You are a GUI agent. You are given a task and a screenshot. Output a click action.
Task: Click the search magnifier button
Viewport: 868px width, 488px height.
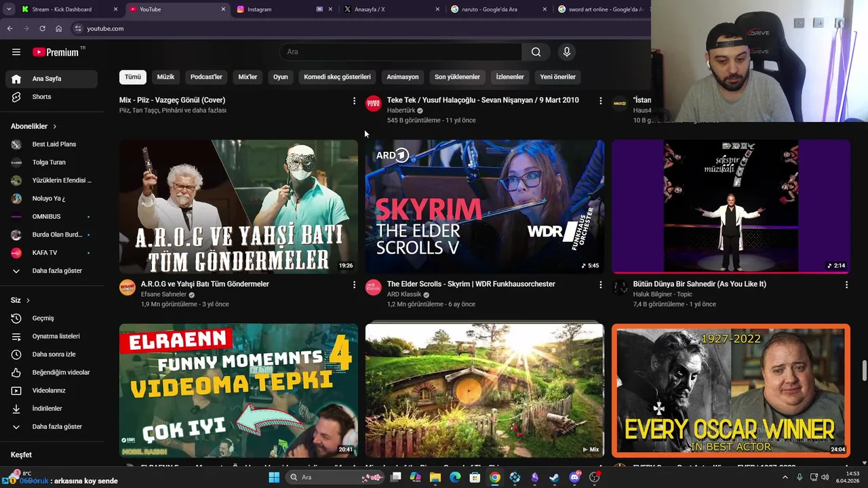tap(536, 52)
